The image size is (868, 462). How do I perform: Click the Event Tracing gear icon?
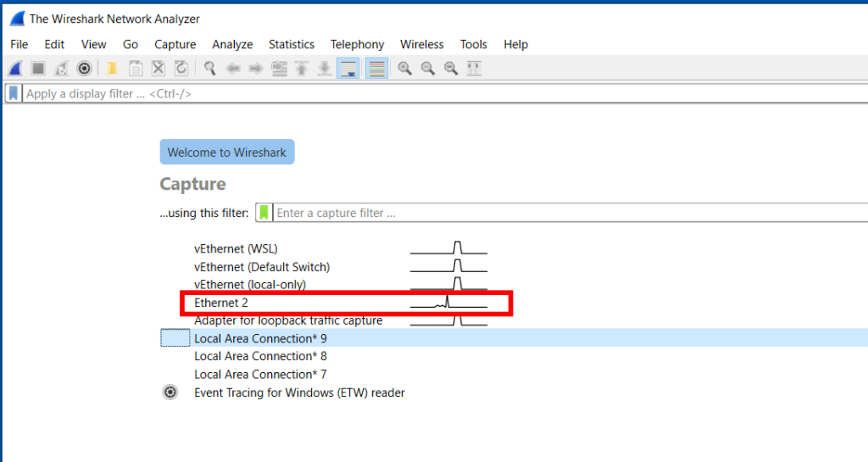(x=170, y=392)
